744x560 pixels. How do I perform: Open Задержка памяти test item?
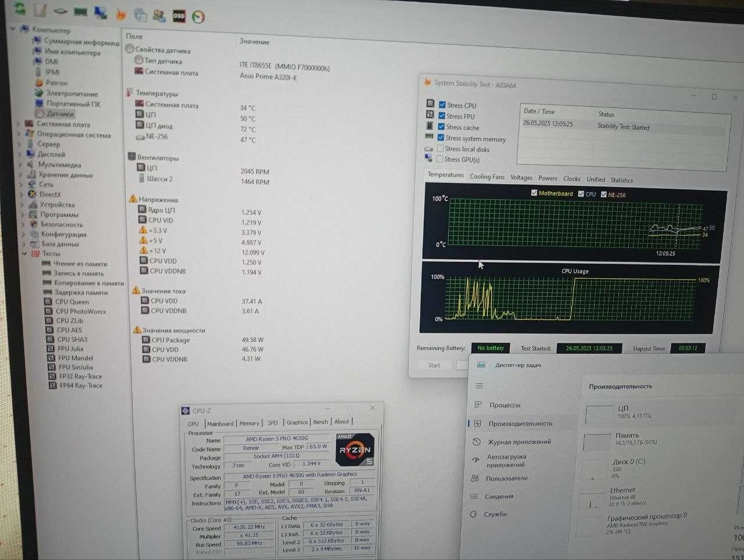(81, 292)
